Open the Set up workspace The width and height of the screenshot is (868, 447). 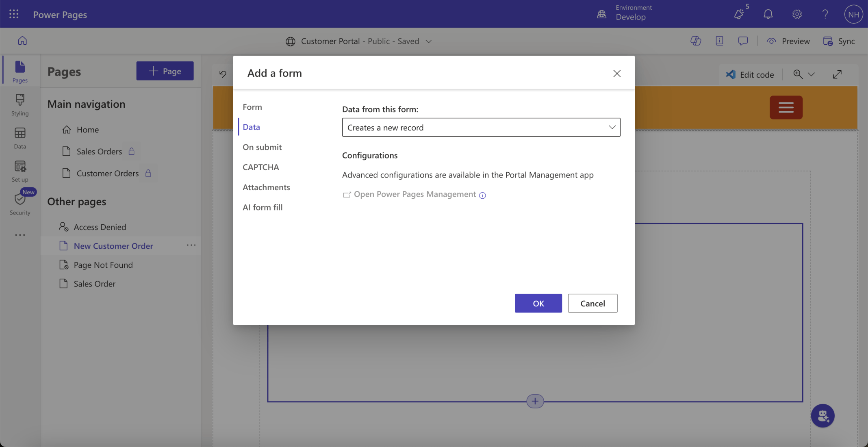(x=20, y=171)
